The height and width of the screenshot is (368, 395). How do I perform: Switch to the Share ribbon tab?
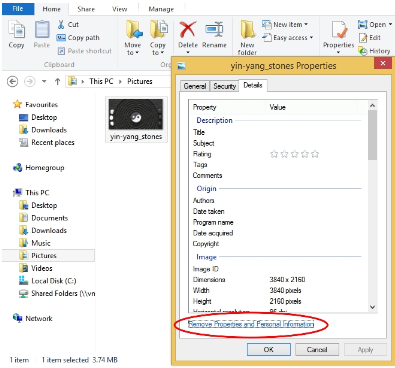[x=86, y=9]
